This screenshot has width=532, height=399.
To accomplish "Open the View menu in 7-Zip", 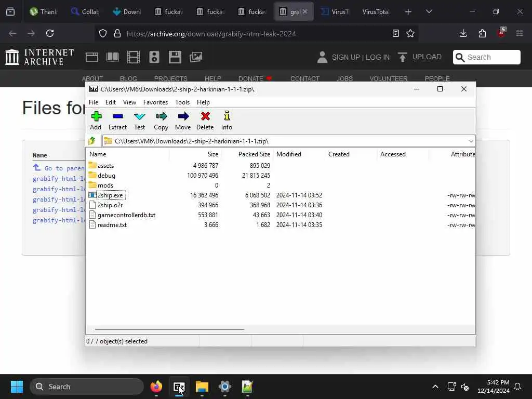I will (x=129, y=102).
